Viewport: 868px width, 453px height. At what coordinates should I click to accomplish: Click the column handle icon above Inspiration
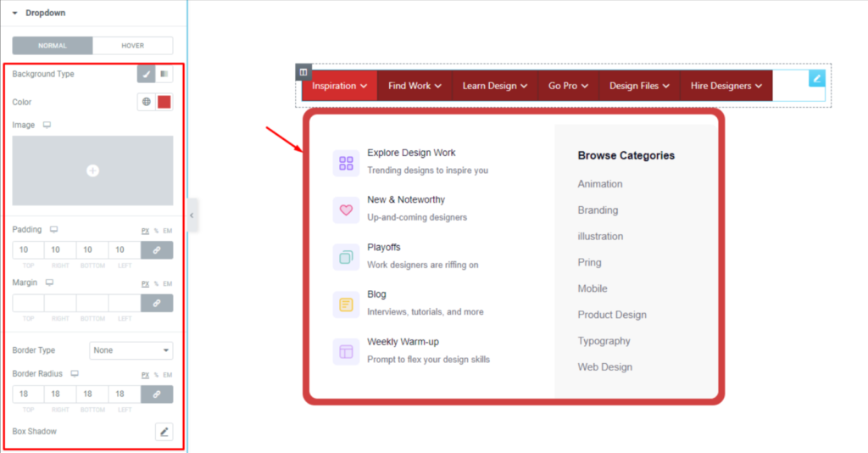[303, 72]
